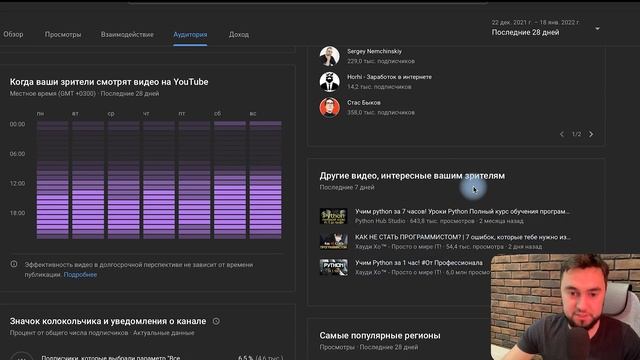The height and width of the screenshot is (360, 640).
Task: Click the 00:00 time label on heatmap
Action: pyautogui.click(x=17, y=124)
